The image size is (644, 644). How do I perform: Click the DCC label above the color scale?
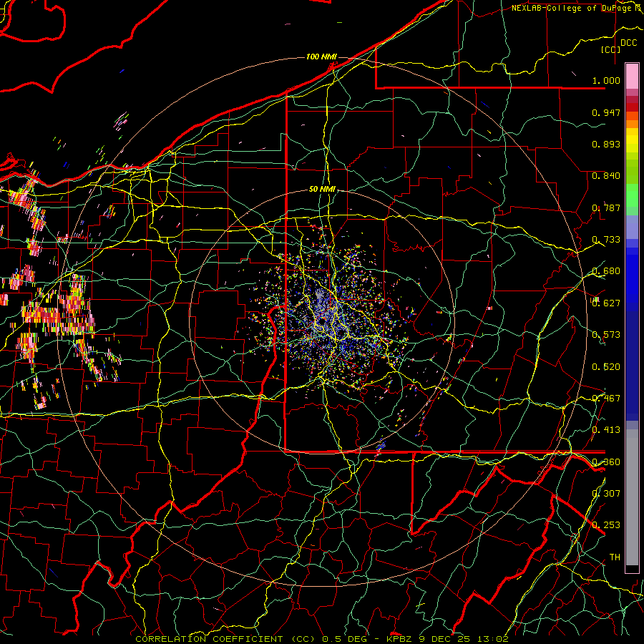click(x=628, y=43)
